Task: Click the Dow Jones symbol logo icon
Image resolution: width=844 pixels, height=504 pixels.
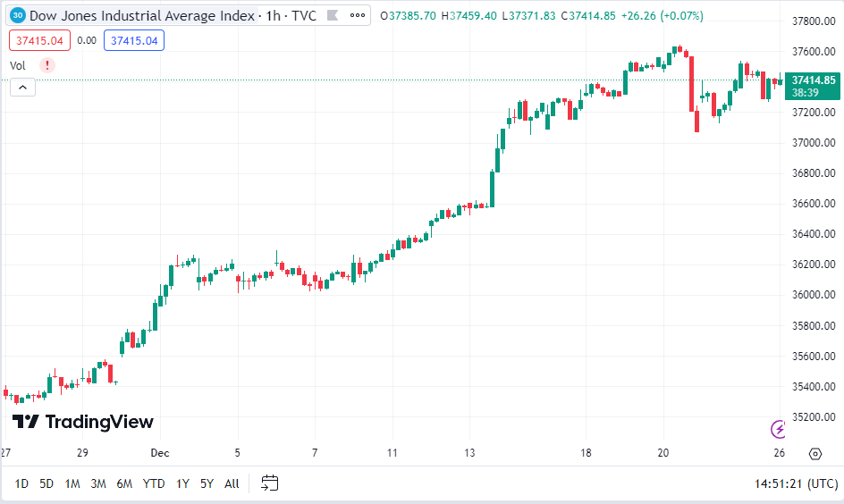Action: (x=18, y=15)
